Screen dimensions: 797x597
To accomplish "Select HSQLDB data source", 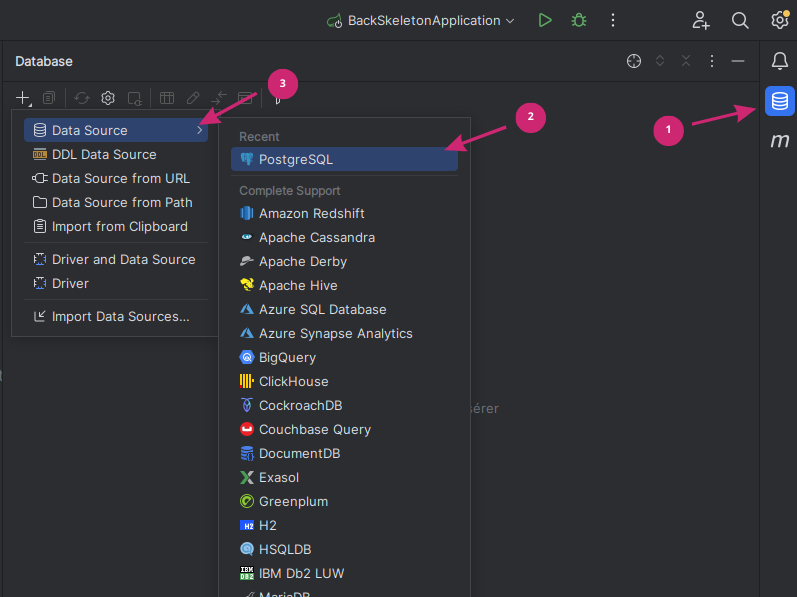I will click(x=344, y=549).
